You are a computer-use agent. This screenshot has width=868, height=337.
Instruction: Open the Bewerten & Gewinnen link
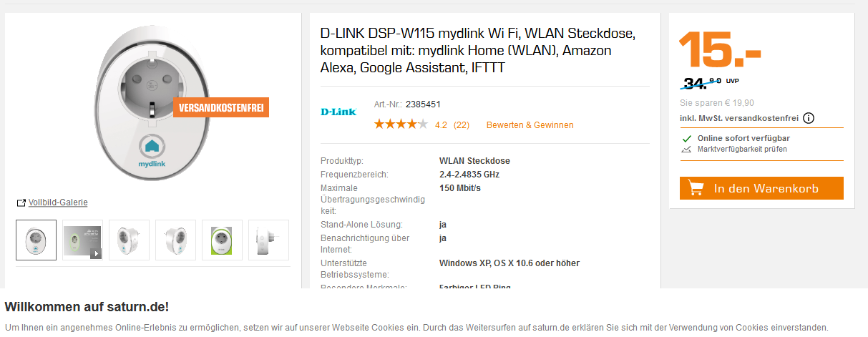point(530,125)
